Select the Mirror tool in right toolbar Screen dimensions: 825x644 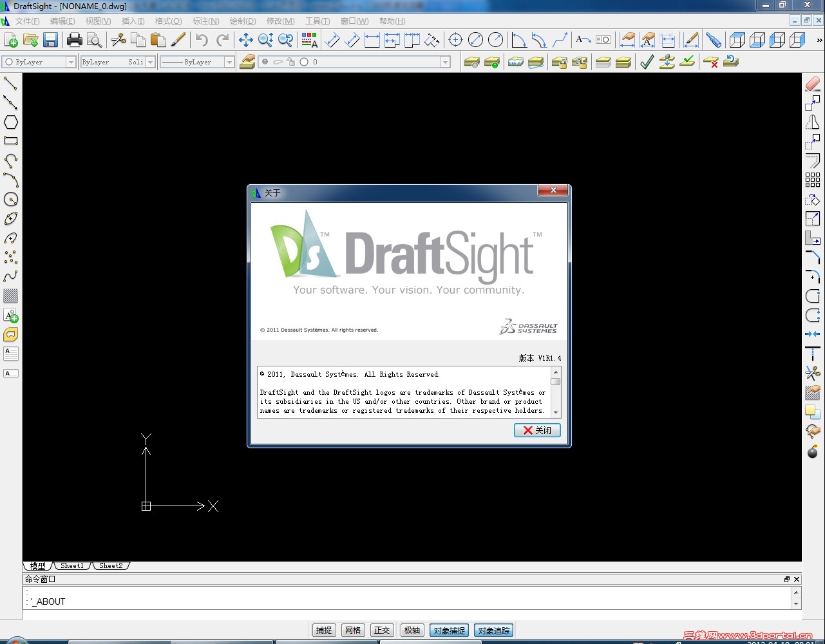click(813, 122)
